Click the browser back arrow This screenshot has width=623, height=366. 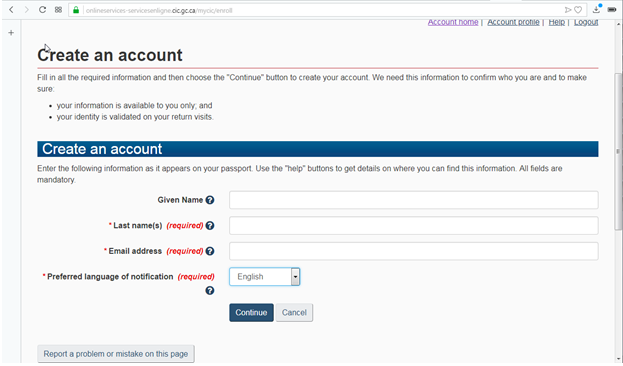click(12, 10)
